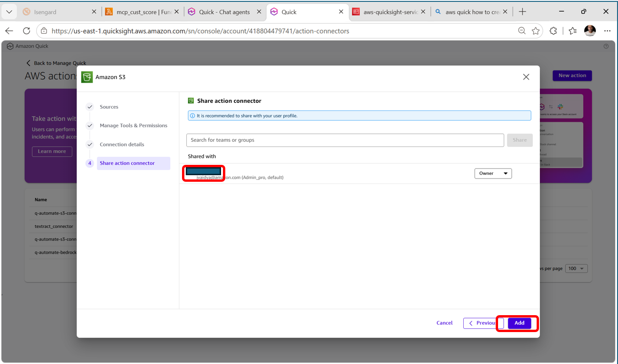Click the Name column header
Image resolution: width=618 pixels, height=364 pixels.
click(41, 200)
